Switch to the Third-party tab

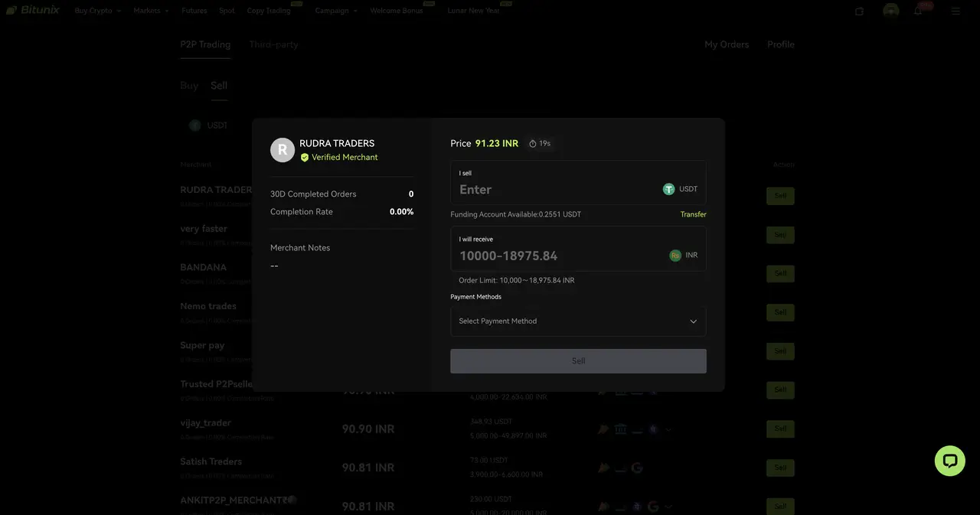tap(273, 44)
